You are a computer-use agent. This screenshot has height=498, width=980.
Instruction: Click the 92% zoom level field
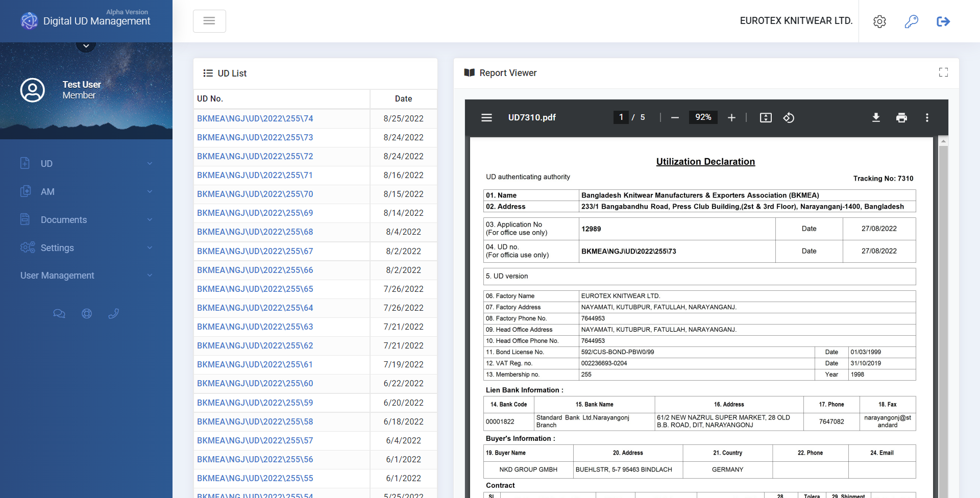pos(703,117)
